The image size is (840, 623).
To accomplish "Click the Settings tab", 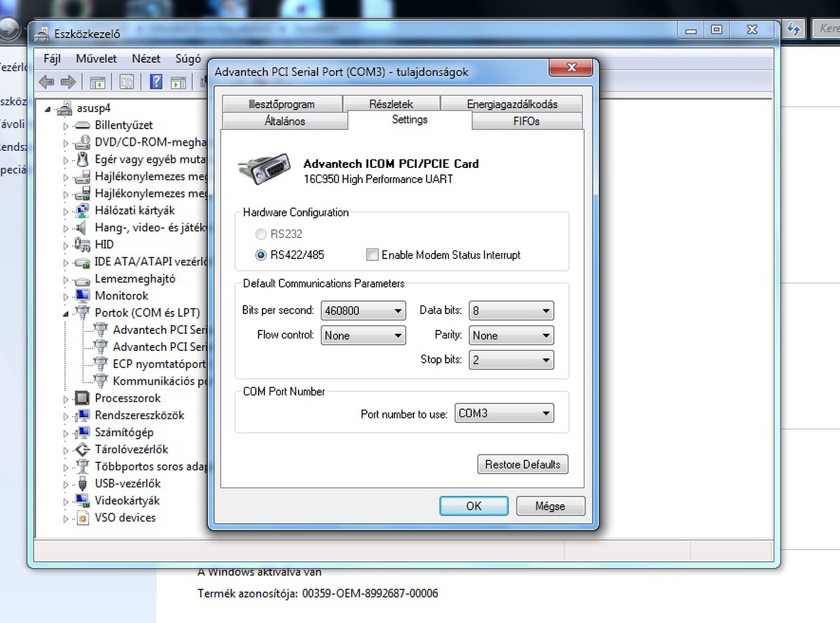I will [x=409, y=119].
